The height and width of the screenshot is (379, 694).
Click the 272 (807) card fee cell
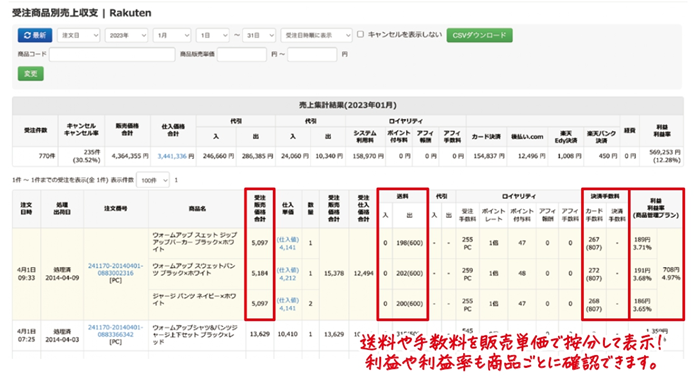click(x=594, y=274)
